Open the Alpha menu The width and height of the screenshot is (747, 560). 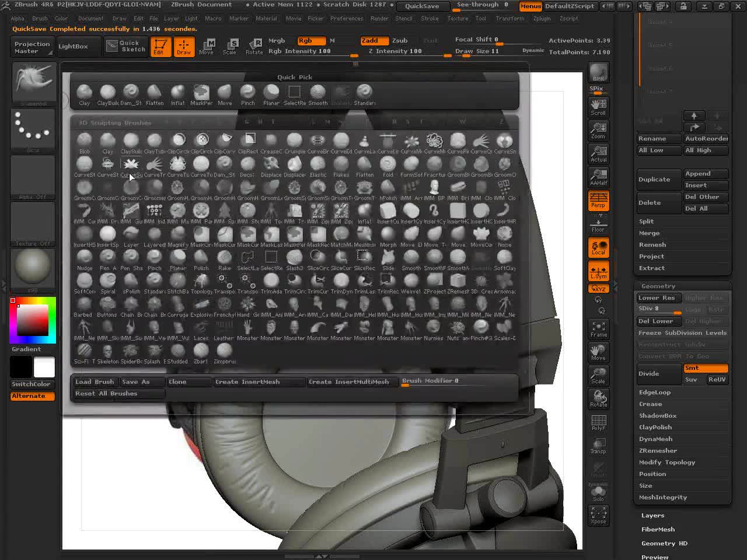[18, 19]
